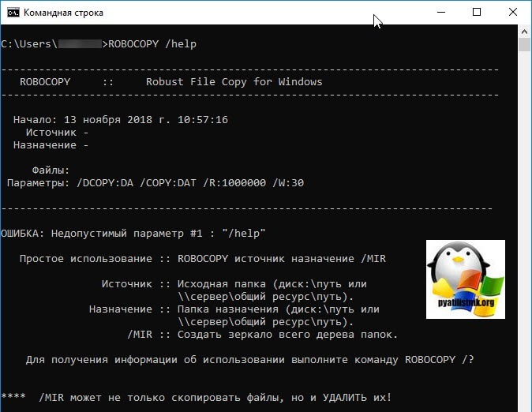This screenshot has width=532, height=412.
Task: Click the scrollbar up arrow
Action: pyautogui.click(x=525, y=32)
